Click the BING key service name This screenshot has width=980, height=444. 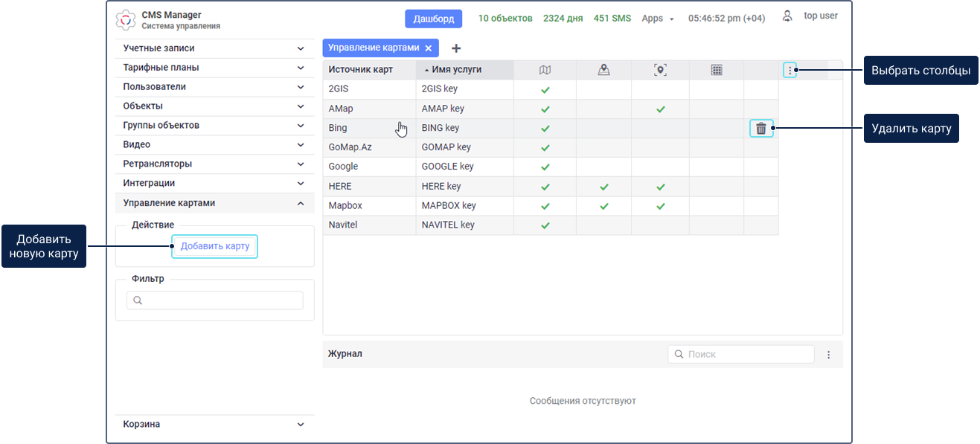(441, 129)
